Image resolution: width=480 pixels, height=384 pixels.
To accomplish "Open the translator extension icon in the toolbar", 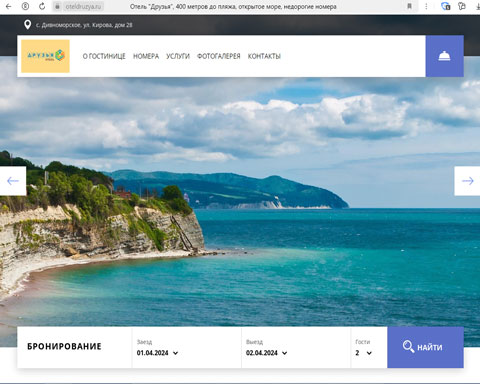I will tap(445, 6).
